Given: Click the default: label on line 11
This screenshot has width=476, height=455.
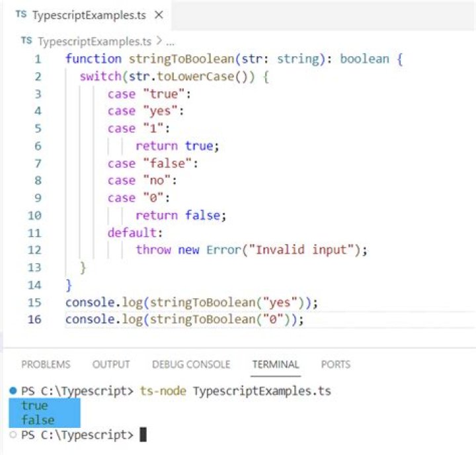Looking at the screenshot, I should pos(136,233).
